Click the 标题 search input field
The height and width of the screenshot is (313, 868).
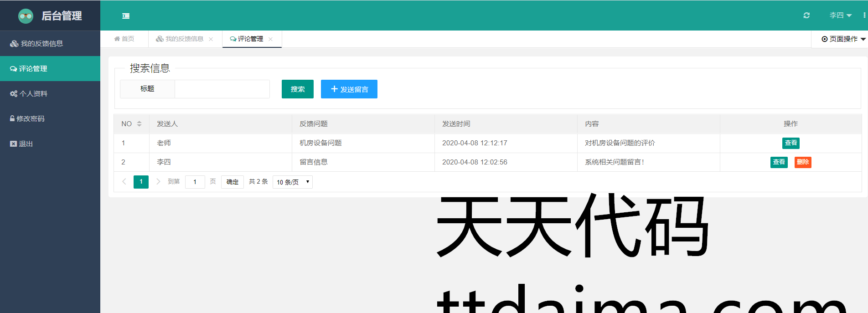(222, 89)
